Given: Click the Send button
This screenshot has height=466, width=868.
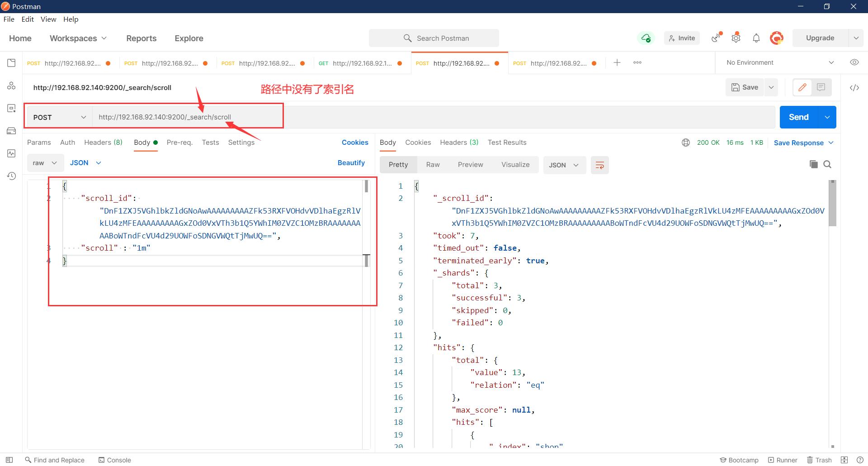Looking at the screenshot, I should click(799, 117).
